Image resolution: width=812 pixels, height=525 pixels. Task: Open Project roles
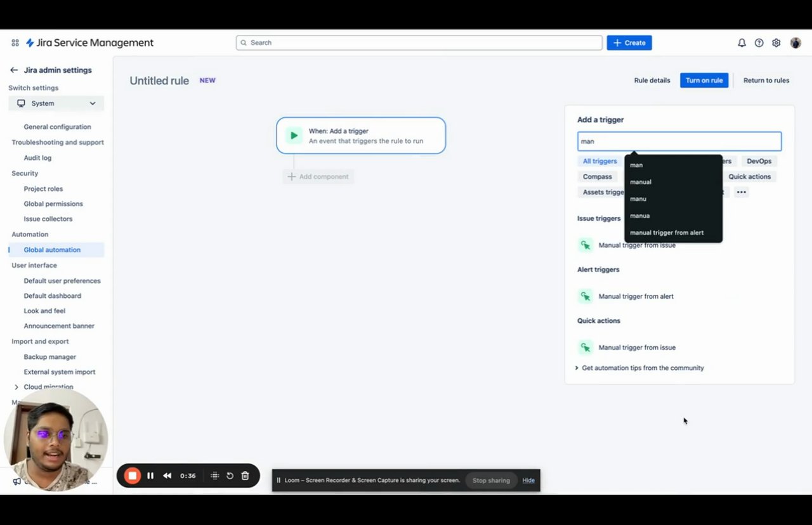43,189
